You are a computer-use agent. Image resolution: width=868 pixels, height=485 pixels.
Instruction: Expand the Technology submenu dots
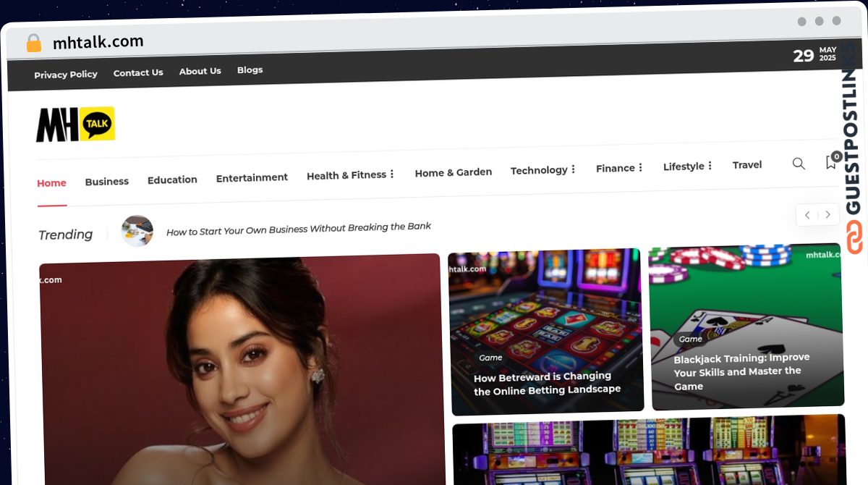573,169
